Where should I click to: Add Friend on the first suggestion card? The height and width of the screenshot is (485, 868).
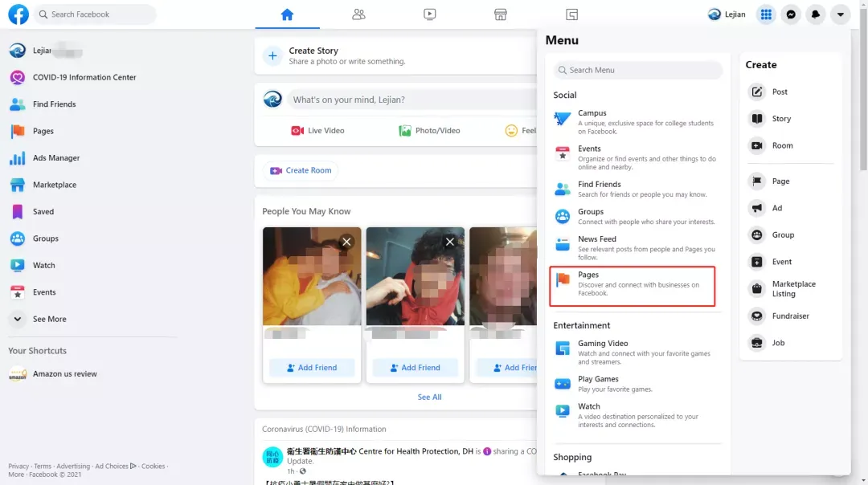click(x=312, y=368)
